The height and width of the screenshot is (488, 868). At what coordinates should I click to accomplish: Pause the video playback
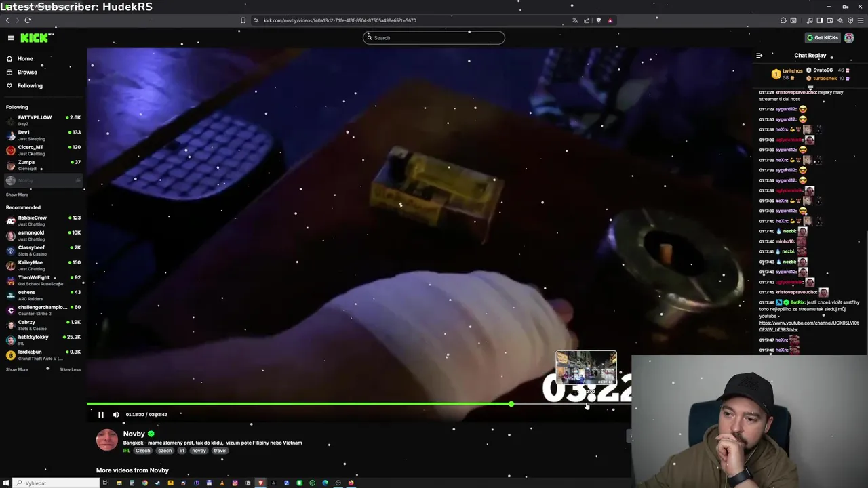(101, 415)
